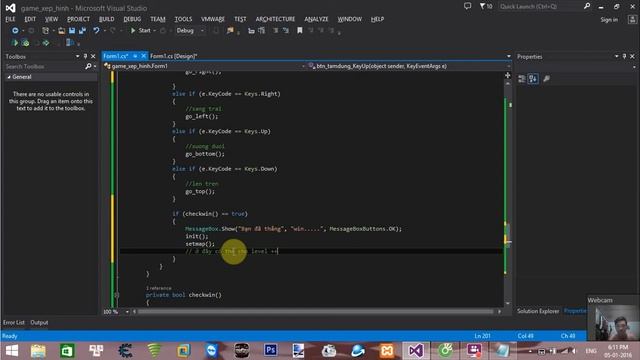Pin the Form1.cs tab

point(135,56)
